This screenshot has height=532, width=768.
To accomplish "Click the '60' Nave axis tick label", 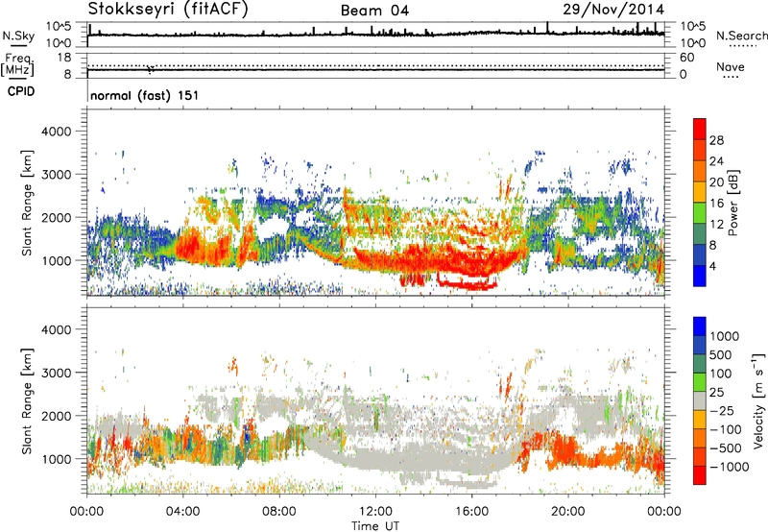I will [x=686, y=58].
